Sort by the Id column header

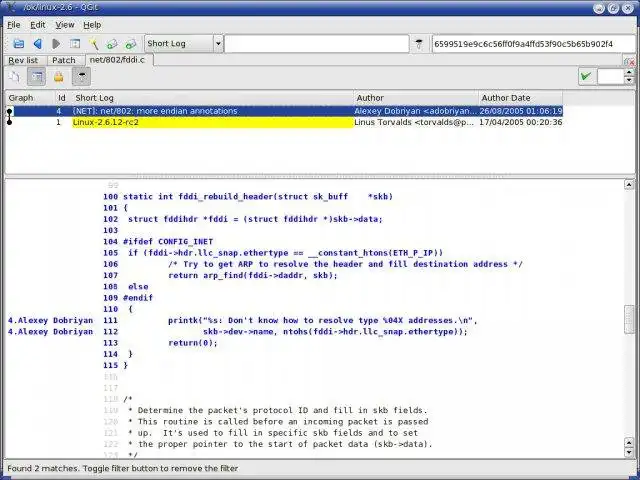(62, 98)
